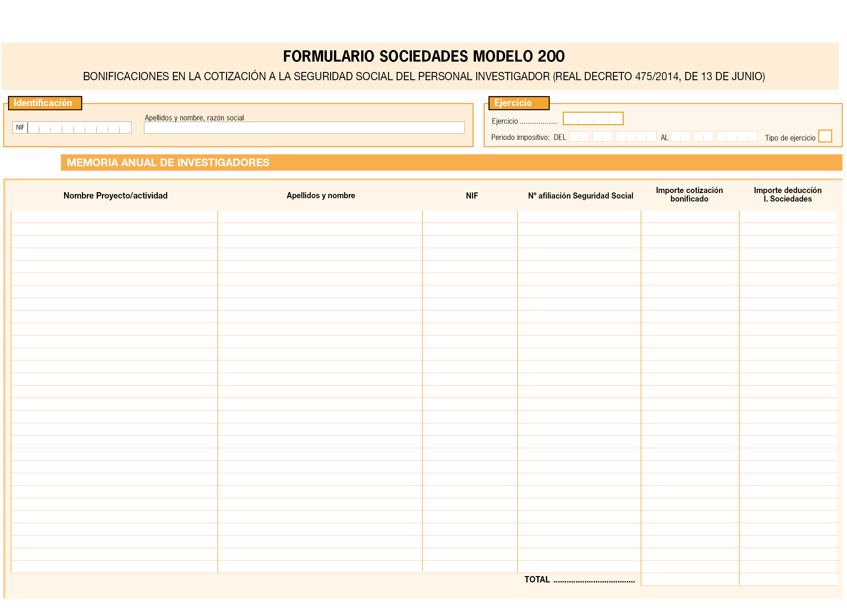847x616 pixels.
Task: Click first row under Importe cotización bonificado
Action: point(690,217)
